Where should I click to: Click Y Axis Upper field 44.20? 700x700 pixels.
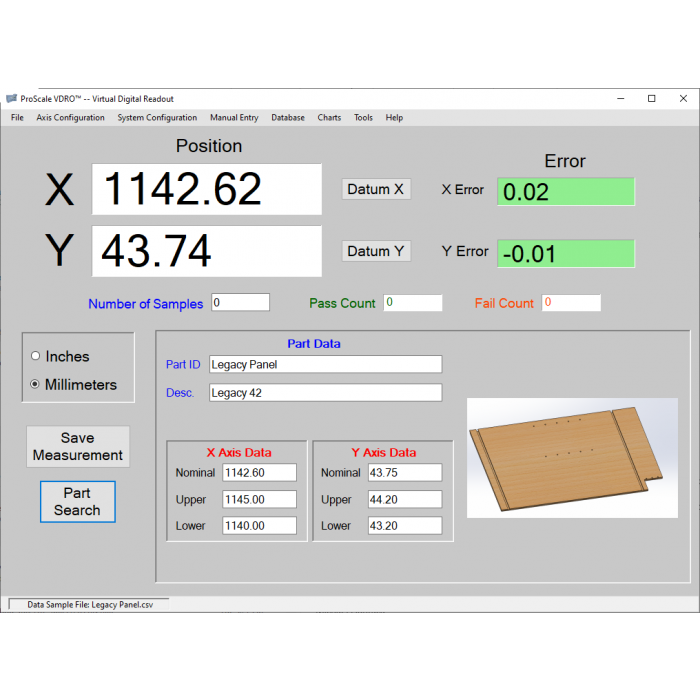pos(405,499)
